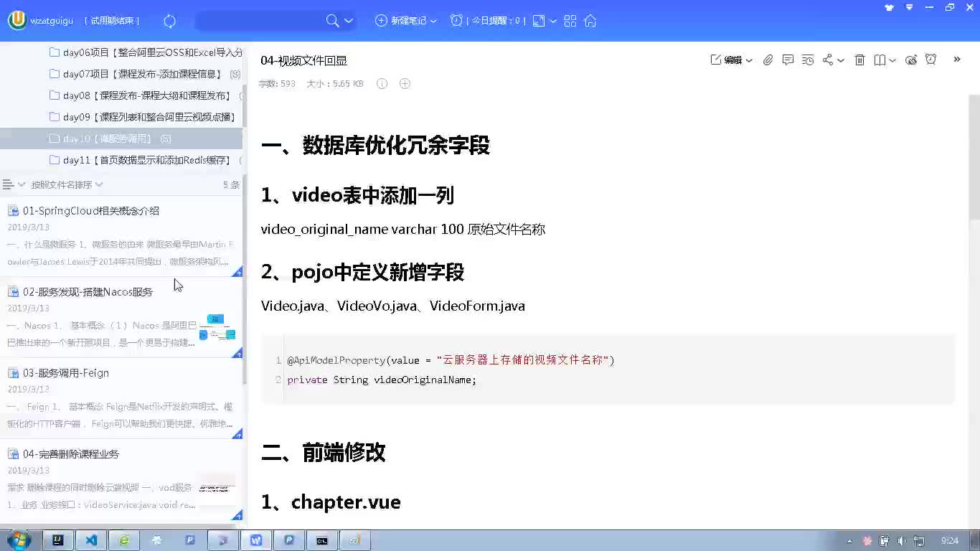
Task: Open the note history versions icon
Action: (x=808, y=60)
